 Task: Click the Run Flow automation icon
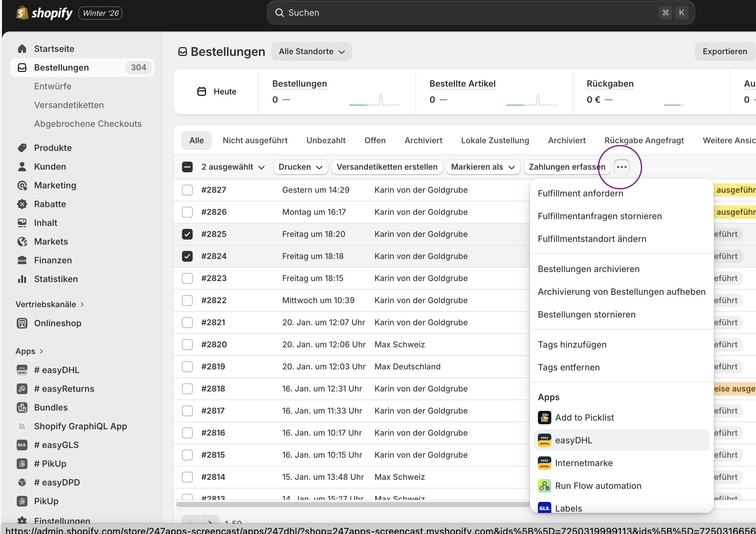tap(544, 486)
